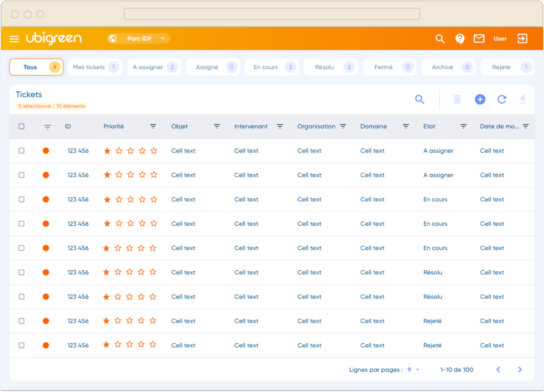The width and height of the screenshot is (544, 392).
Task: Go to next page arrow
Action: pyautogui.click(x=520, y=370)
